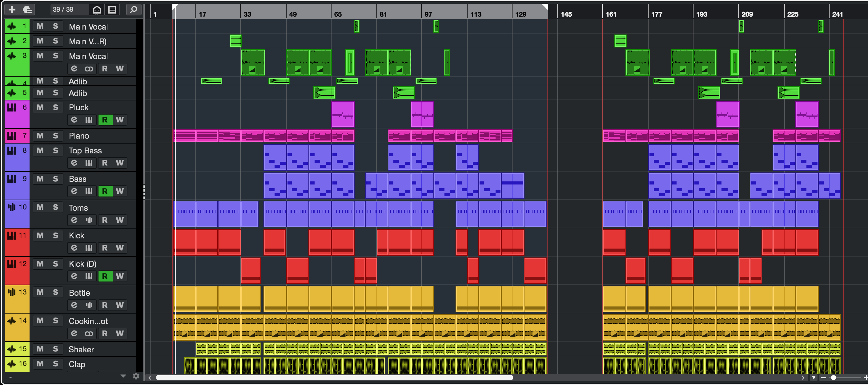The image size is (868, 385).
Task: Click the horizontal scrollbar's right arrow
Action: [x=803, y=378]
